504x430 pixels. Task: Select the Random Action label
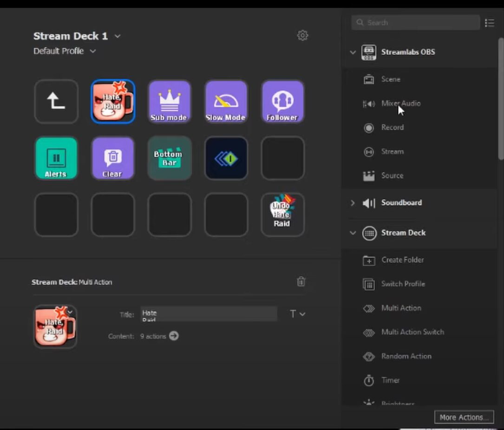[406, 356]
